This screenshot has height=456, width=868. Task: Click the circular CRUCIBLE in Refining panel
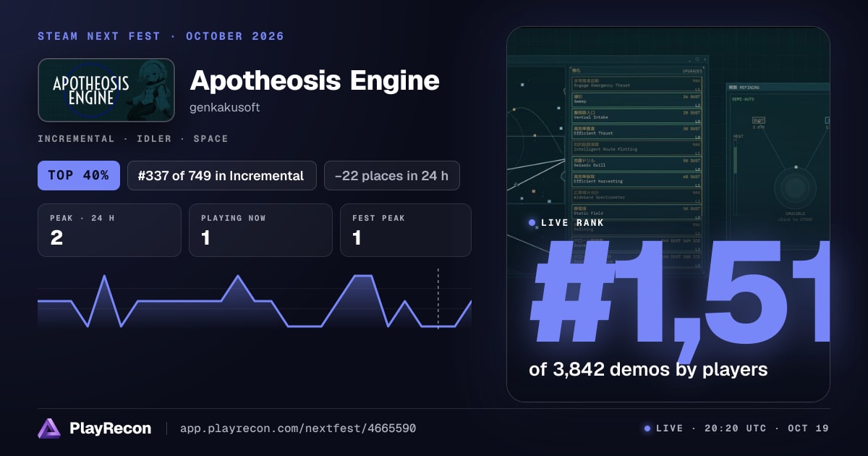coord(796,189)
